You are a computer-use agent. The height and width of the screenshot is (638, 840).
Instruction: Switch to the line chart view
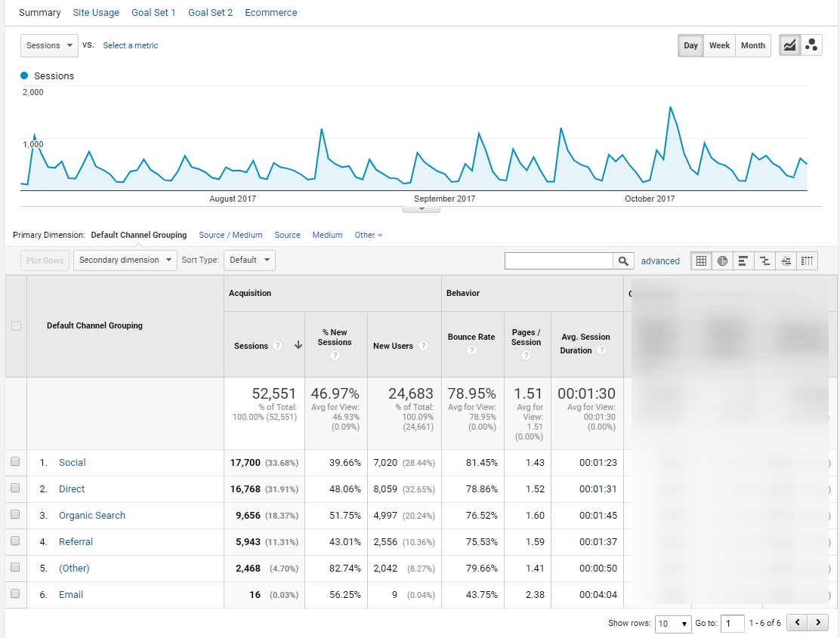point(789,45)
